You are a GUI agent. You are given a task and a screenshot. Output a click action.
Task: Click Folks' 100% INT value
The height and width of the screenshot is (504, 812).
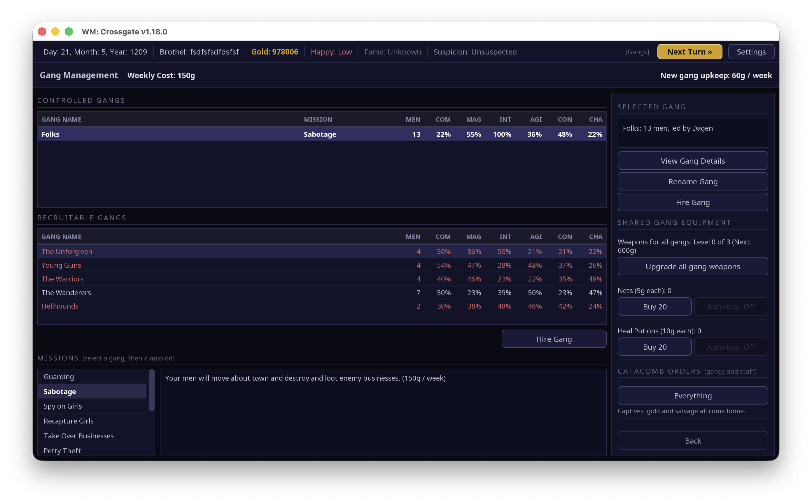502,134
